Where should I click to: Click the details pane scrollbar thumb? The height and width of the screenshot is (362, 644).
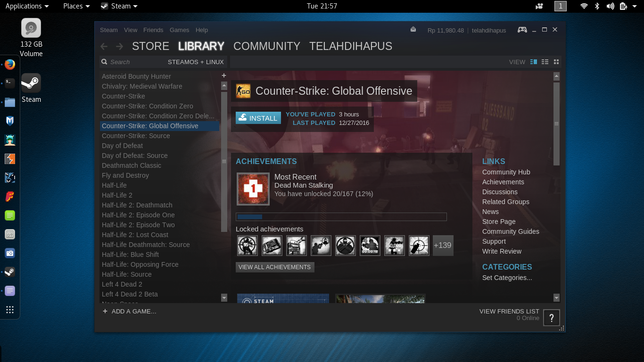point(556,124)
